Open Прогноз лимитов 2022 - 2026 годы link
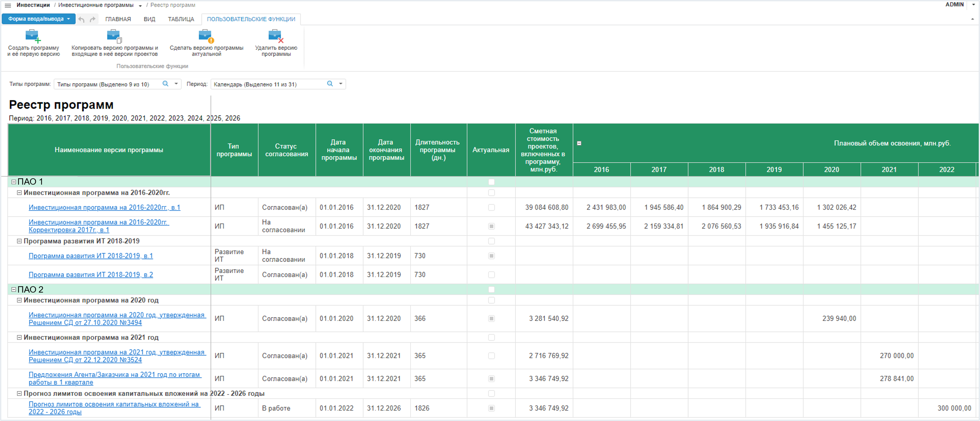 114,408
